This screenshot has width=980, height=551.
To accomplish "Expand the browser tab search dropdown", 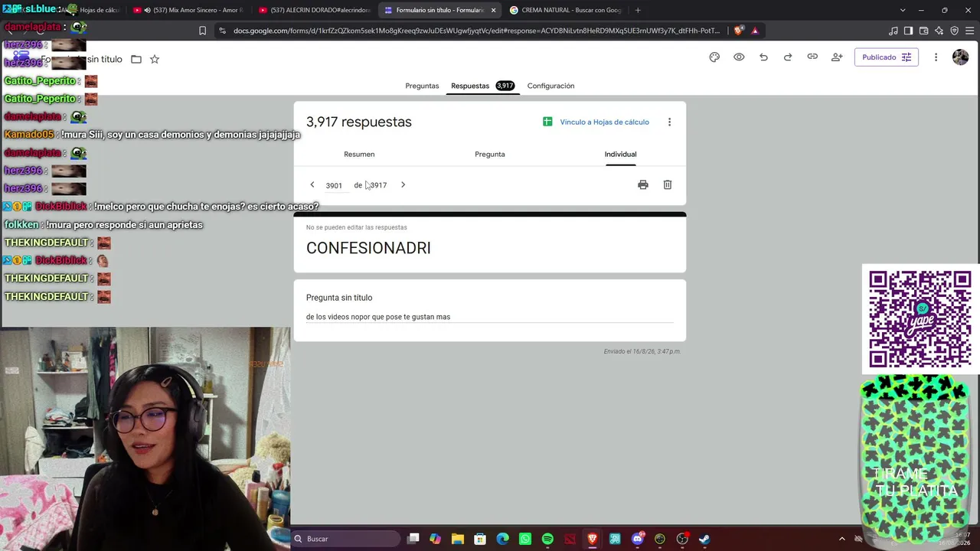I will click(x=903, y=10).
